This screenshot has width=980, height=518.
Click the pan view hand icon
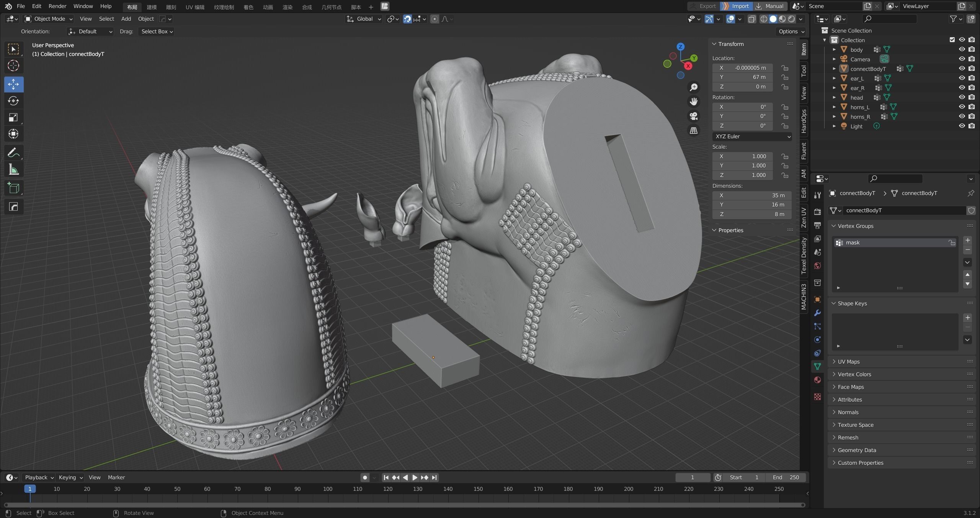point(693,102)
